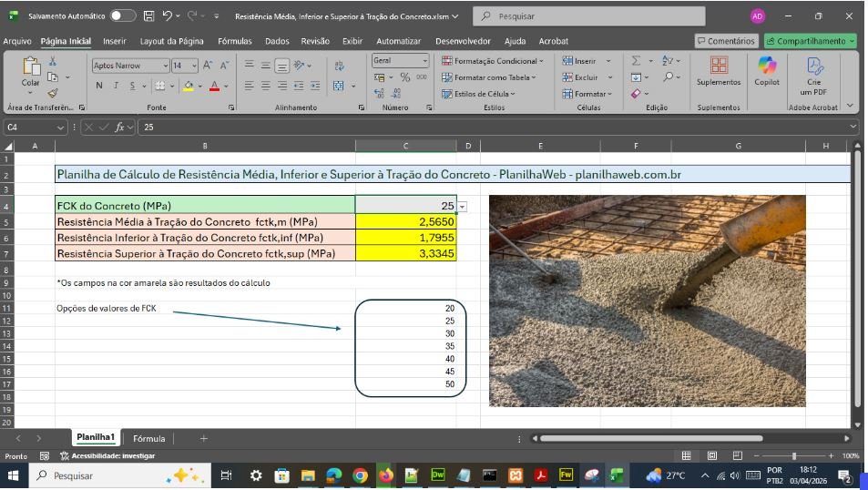Click the Compartilhamento button
868x490 pixels.
click(810, 41)
